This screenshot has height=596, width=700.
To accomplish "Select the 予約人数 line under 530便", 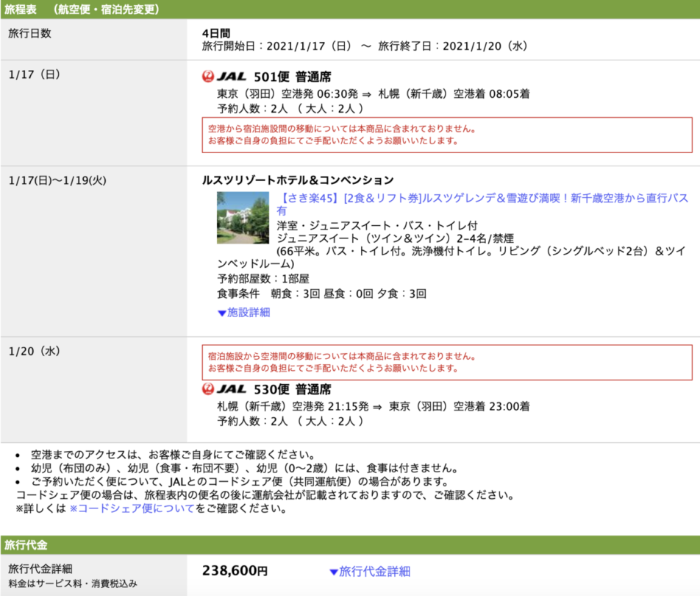I will click(x=290, y=422).
